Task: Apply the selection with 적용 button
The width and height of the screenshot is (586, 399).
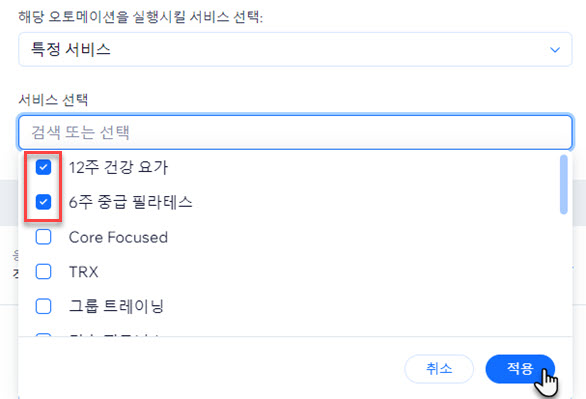Action: tap(520, 369)
